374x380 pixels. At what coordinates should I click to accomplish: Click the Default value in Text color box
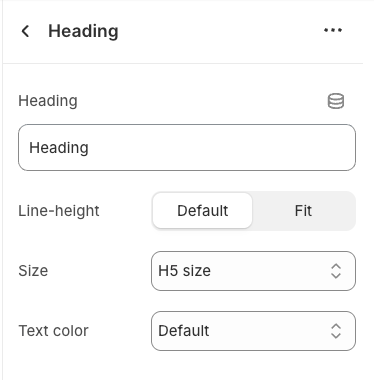(x=184, y=331)
